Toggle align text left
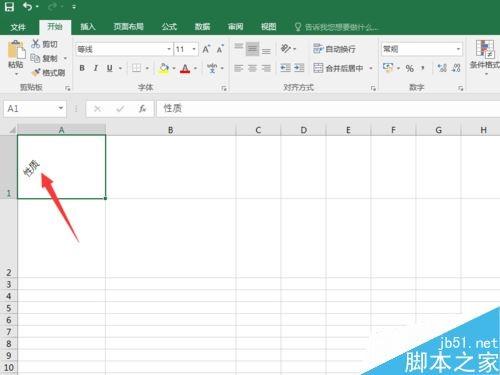The image size is (500, 375). coord(239,68)
